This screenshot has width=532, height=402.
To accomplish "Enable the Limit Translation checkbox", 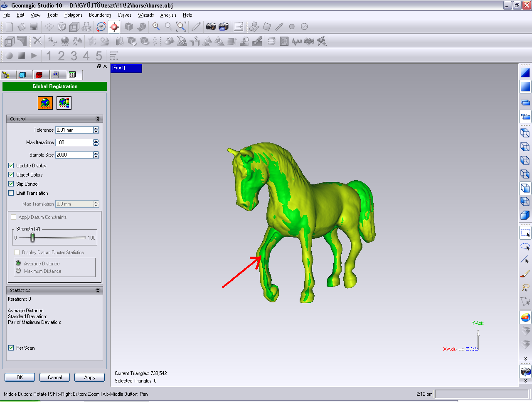I will 11,193.
